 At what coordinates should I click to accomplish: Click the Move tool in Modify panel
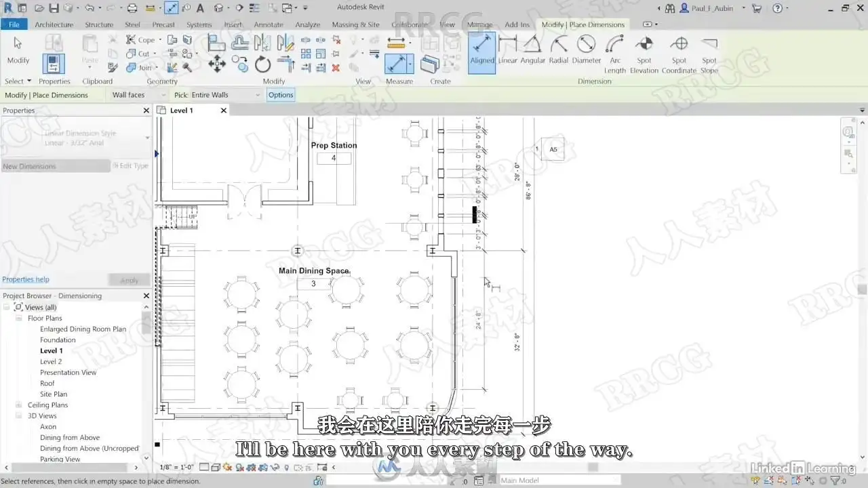pos(217,64)
